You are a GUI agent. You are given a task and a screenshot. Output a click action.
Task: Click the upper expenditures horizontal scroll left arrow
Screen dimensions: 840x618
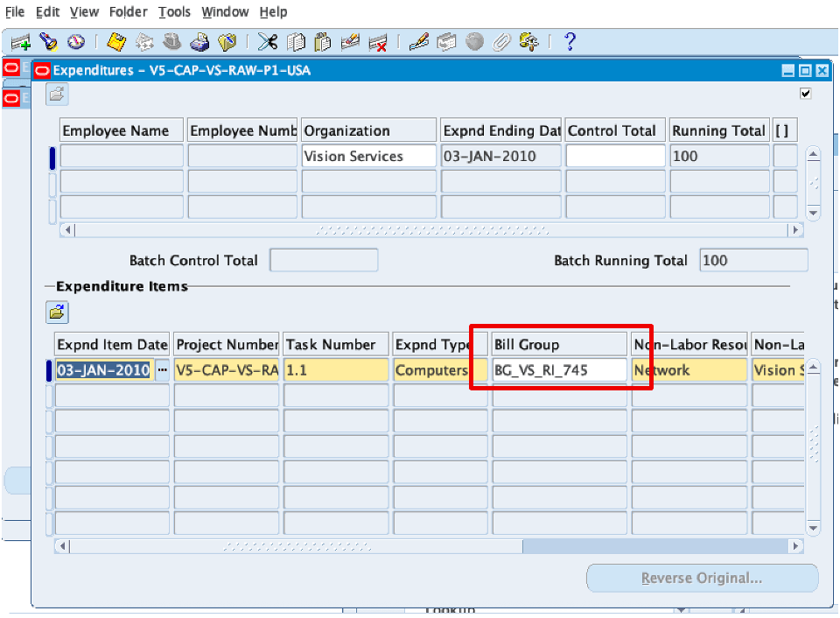(x=67, y=230)
